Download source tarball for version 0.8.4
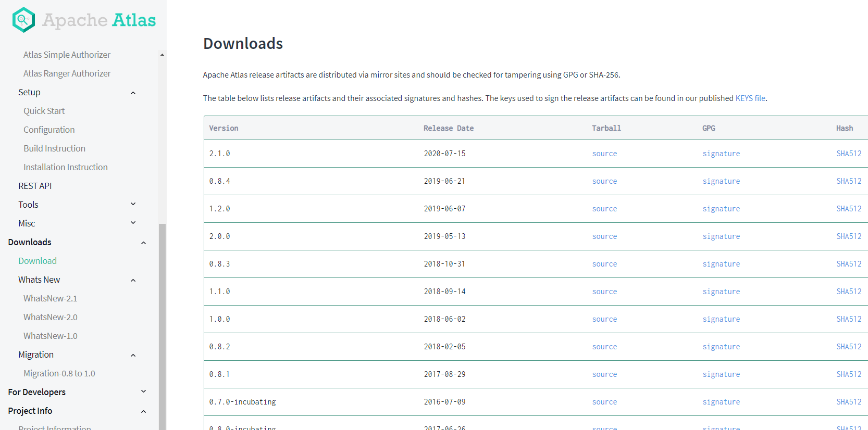 click(604, 181)
